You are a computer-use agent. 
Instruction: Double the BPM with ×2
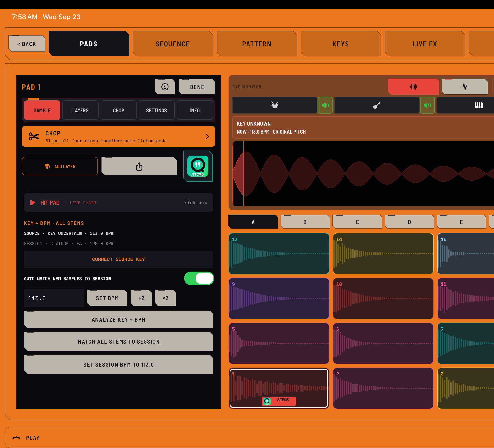coord(165,298)
